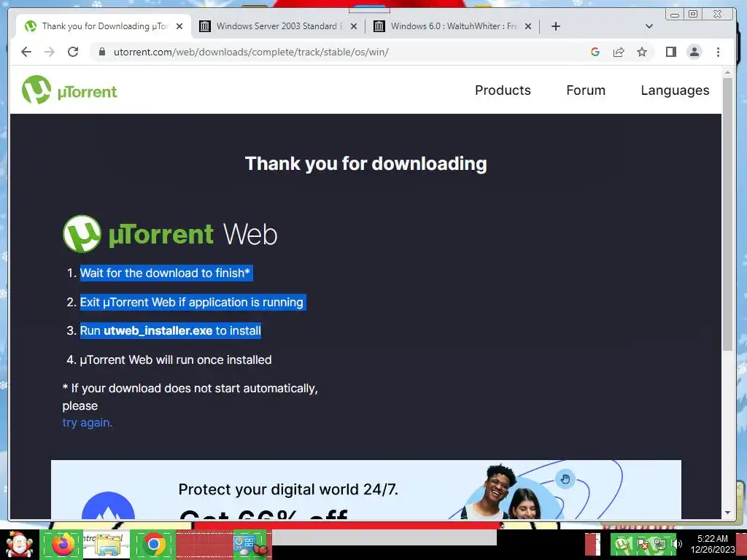Go back to the previous page
The image size is (747, 560).
coord(26,52)
